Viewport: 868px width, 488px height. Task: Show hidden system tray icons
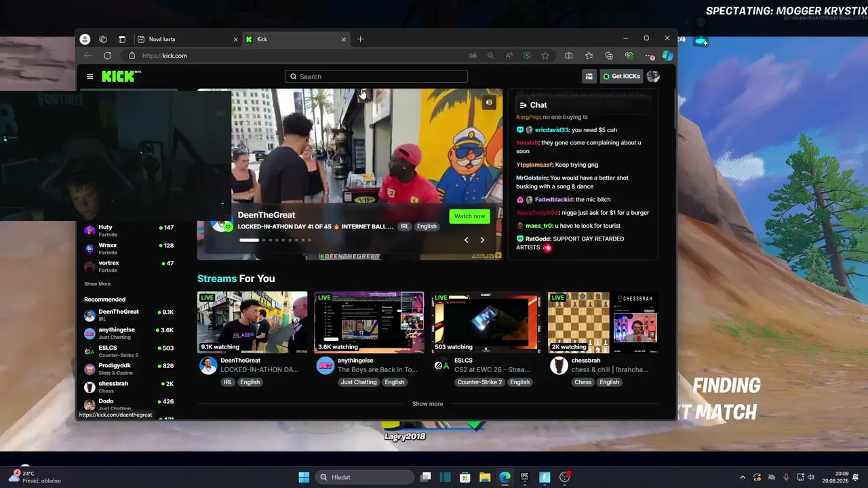[x=743, y=477]
